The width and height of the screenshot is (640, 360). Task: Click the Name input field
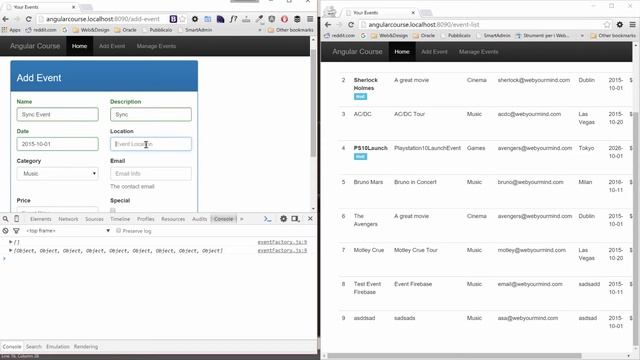click(58, 114)
